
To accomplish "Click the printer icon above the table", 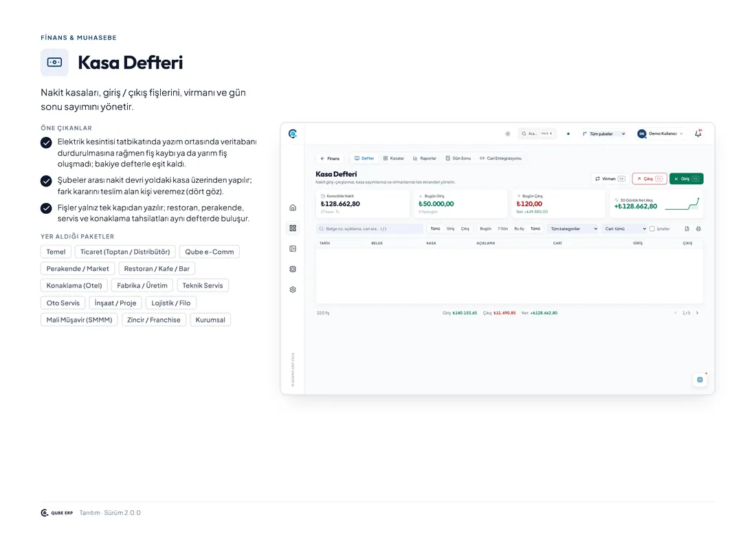I will pos(699,229).
